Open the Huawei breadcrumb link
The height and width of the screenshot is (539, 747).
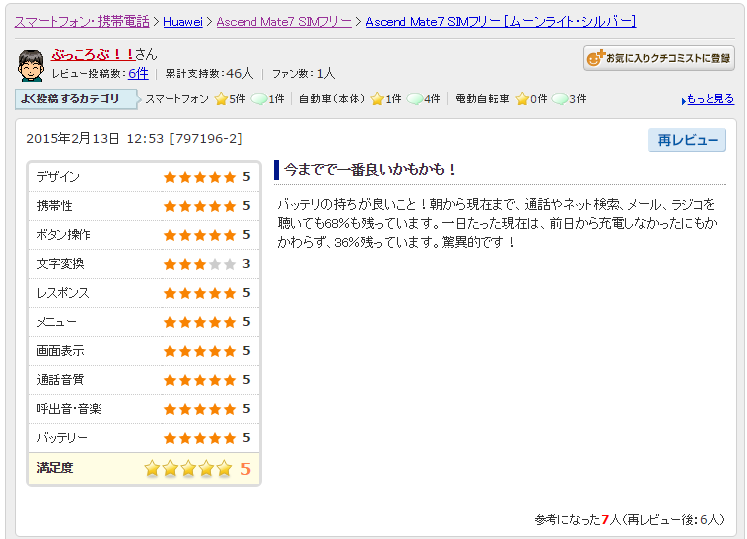pyautogui.click(x=183, y=22)
